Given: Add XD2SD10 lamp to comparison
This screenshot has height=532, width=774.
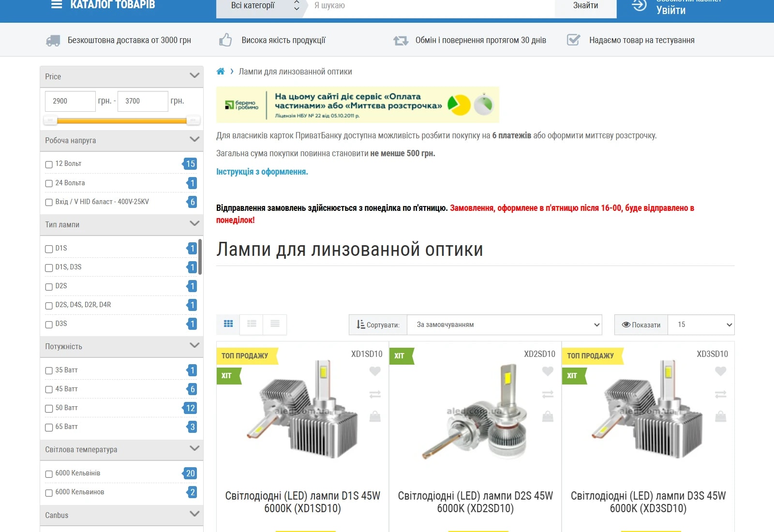Looking at the screenshot, I should click(548, 394).
